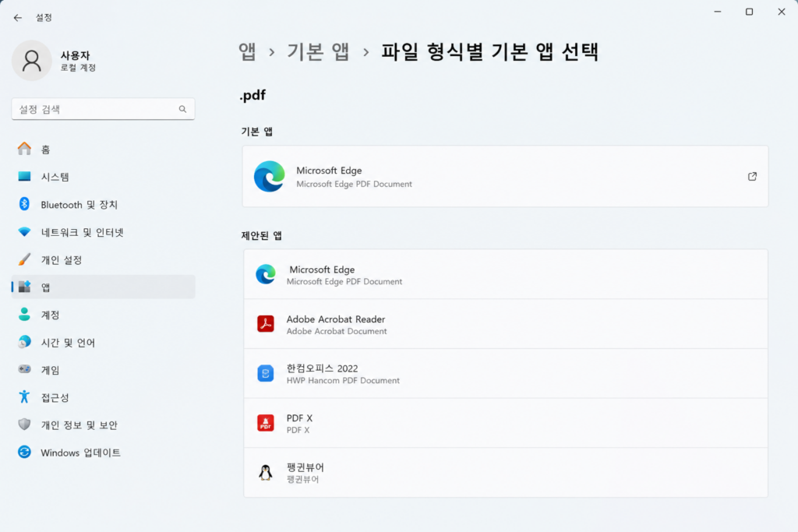Focus the 설정 검색 search box
This screenshot has width=798, height=532.
(x=104, y=109)
